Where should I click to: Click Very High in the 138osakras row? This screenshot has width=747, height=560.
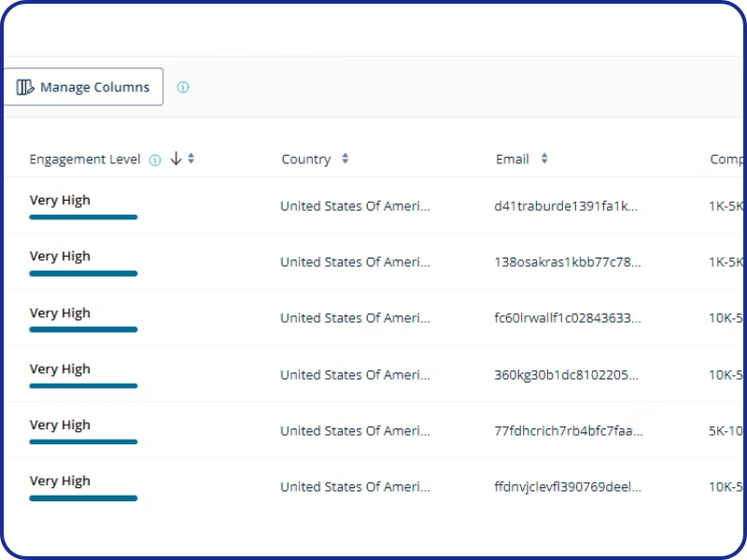60,257
